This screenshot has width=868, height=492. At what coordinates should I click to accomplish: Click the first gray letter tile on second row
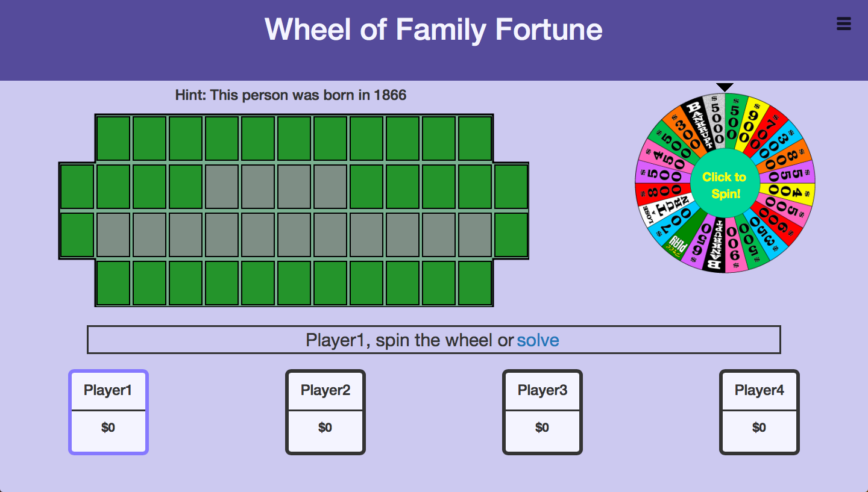tap(222, 187)
